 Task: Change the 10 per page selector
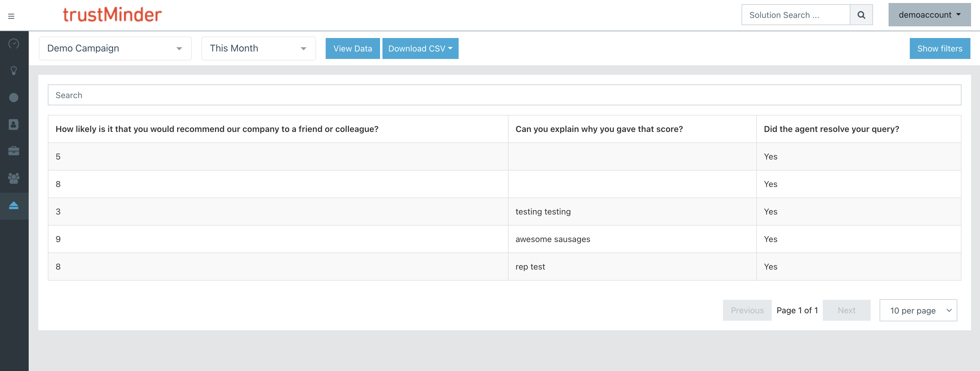click(918, 311)
